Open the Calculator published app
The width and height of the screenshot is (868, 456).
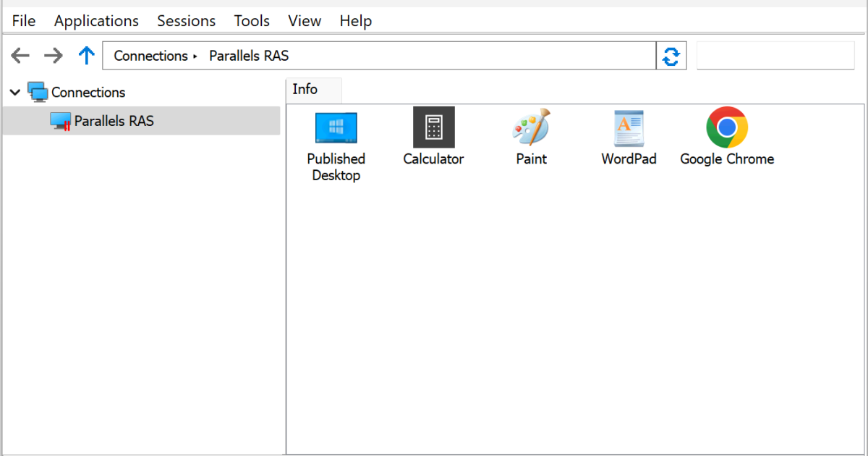pos(433,127)
